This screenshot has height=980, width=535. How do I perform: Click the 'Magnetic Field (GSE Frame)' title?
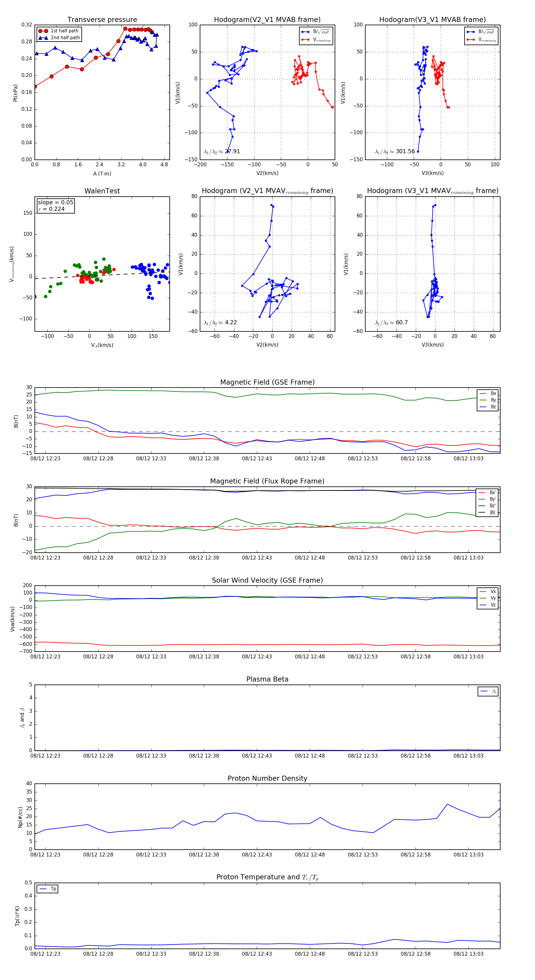[267, 382]
